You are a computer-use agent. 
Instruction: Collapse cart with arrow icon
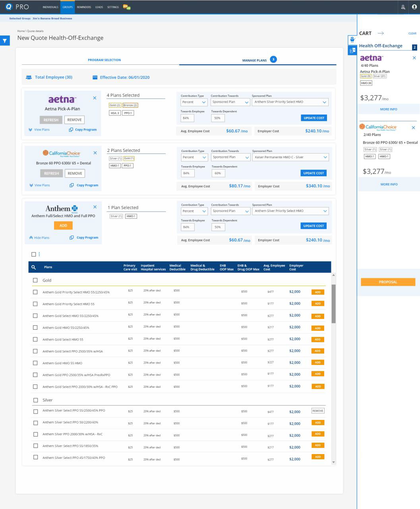pyautogui.click(x=380, y=33)
